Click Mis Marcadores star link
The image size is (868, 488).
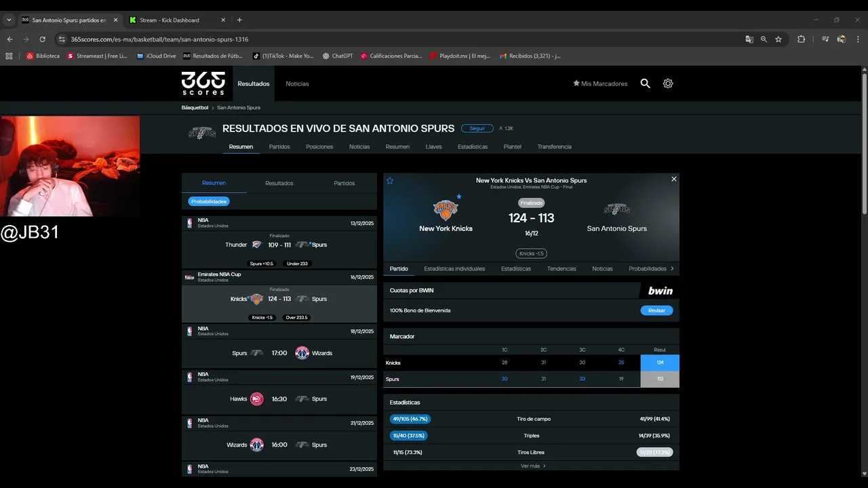[600, 83]
